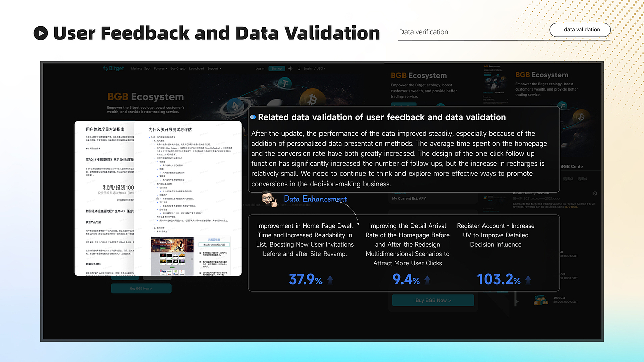Click the play icon beside the slide title
The image size is (644, 362).
pos(41,33)
